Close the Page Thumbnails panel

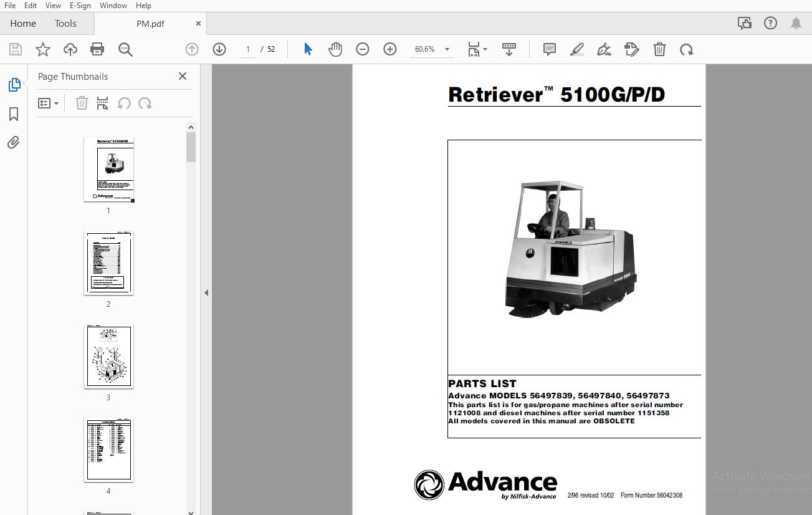(183, 76)
